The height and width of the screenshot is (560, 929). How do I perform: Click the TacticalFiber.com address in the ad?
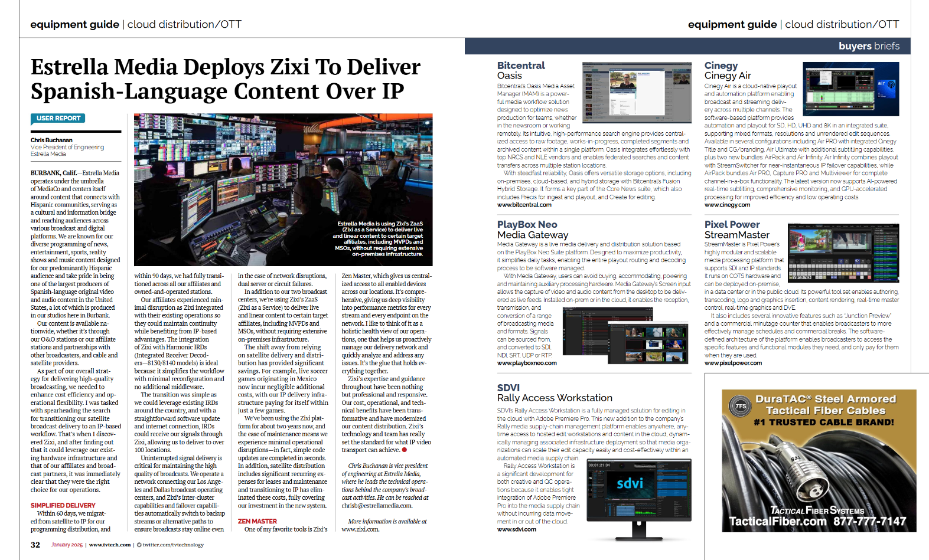coord(777,521)
